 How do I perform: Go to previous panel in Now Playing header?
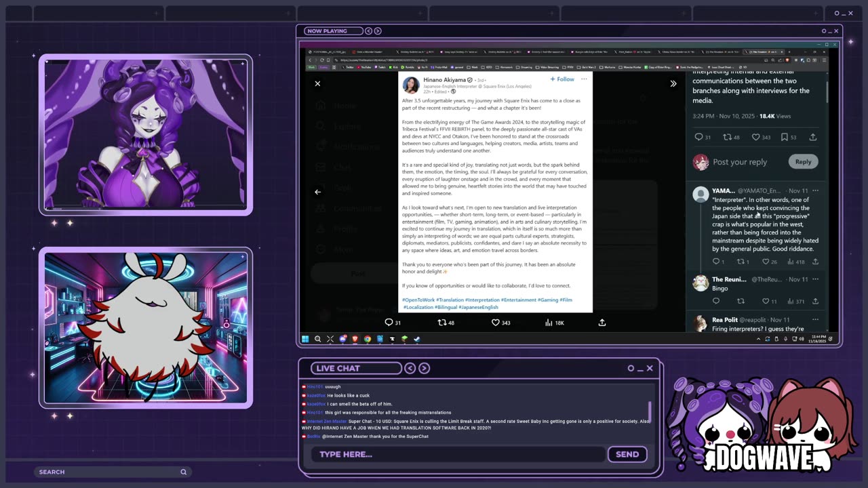point(369,30)
